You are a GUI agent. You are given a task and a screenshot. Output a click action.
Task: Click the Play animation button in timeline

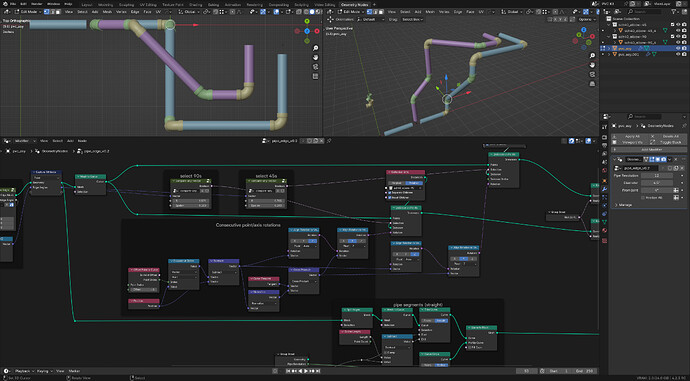306,371
